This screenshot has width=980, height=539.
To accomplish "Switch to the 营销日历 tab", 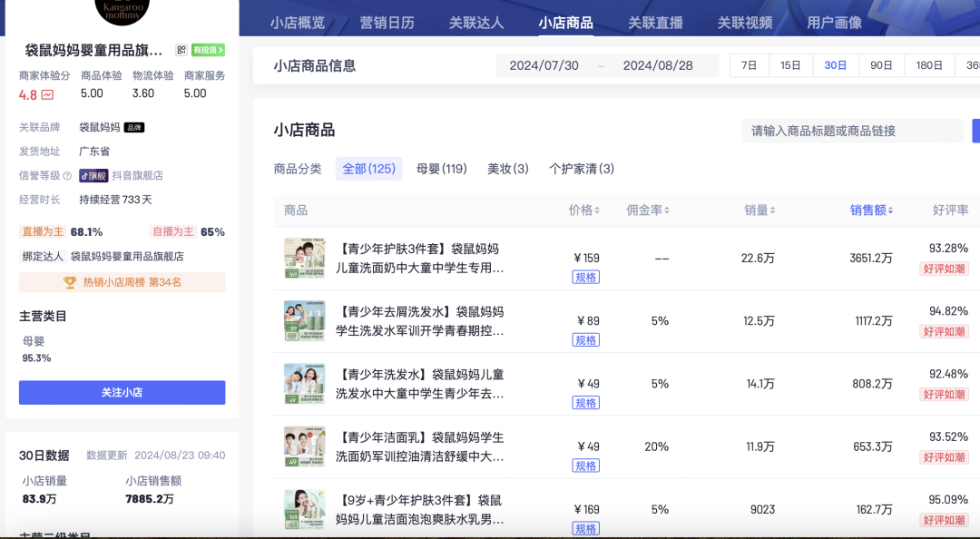I will coord(387,23).
